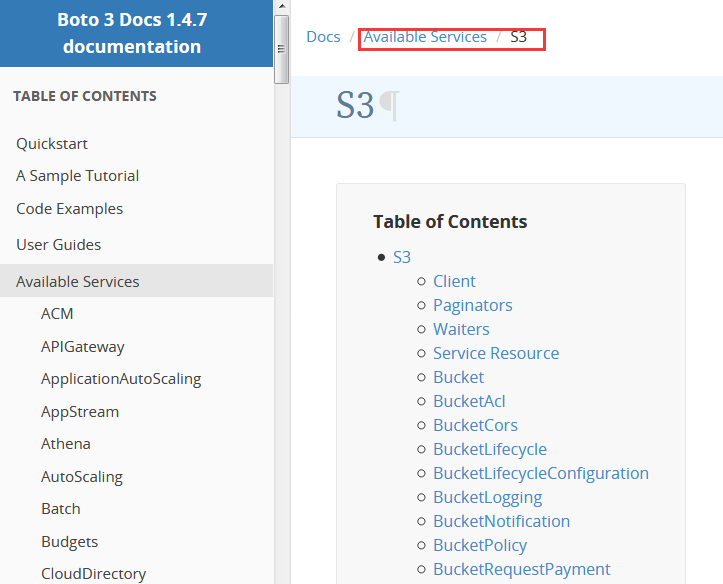
Task: Open Athena service docs
Action: click(x=65, y=444)
